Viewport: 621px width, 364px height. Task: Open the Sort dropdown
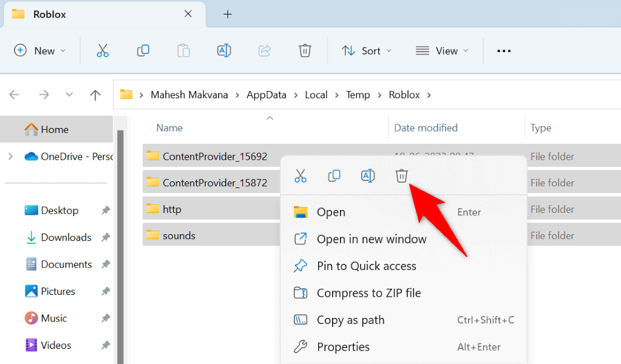click(x=367, y=50)
